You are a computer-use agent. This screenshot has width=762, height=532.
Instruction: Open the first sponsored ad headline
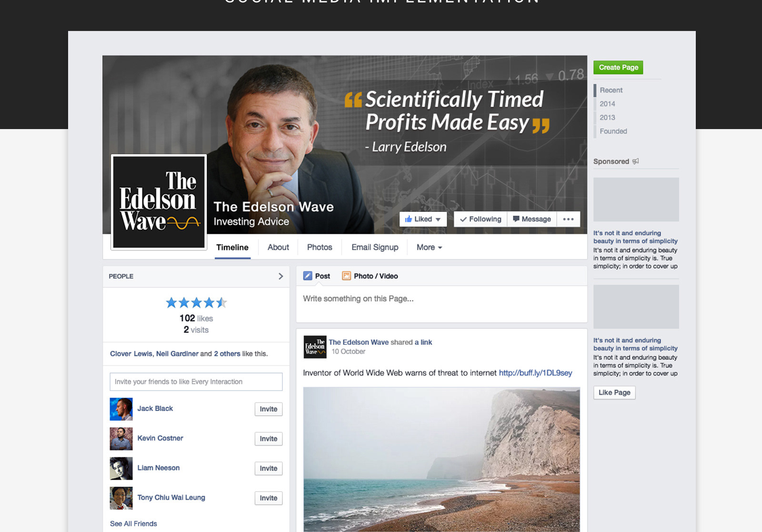[635, 237]
